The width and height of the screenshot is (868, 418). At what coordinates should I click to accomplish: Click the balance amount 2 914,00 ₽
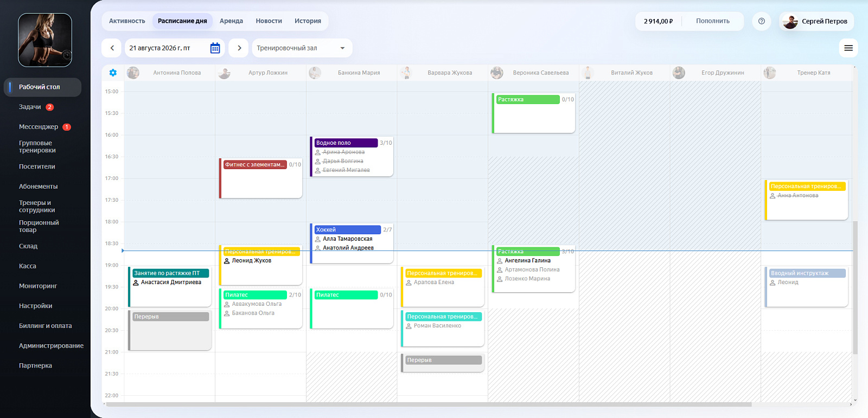(658, 21)
